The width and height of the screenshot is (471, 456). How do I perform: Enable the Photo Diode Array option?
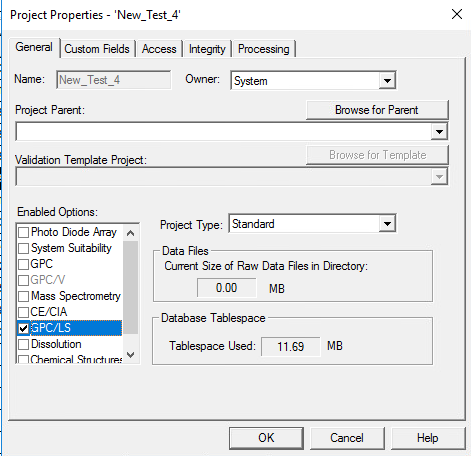click(23, 232)
